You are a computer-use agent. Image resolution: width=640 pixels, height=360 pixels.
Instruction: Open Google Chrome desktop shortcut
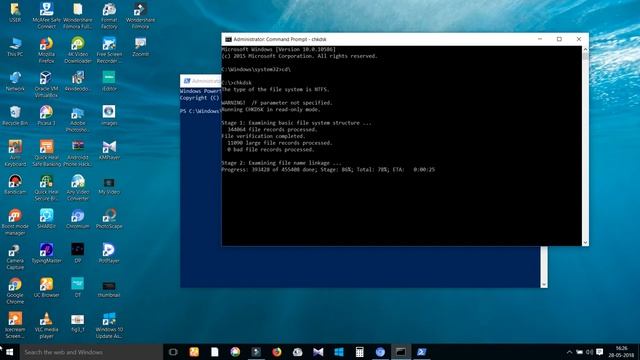click(15, 291)
